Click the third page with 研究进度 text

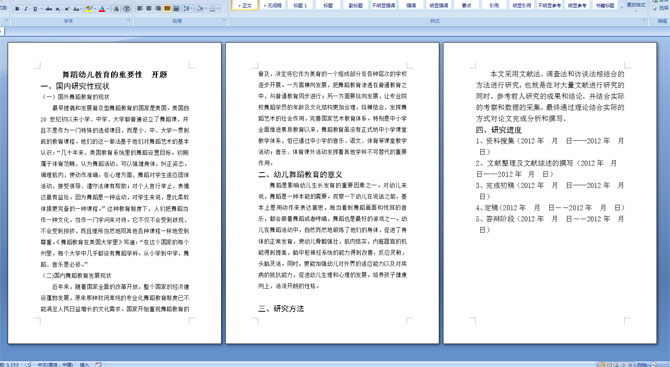(550, 193)
